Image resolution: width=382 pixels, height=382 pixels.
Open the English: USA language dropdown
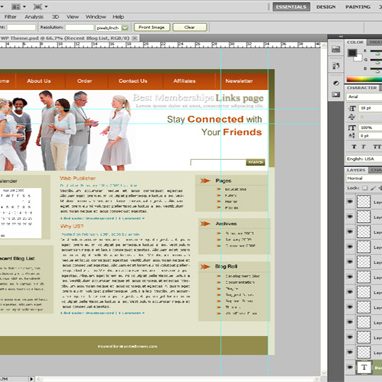coord(364,159)
